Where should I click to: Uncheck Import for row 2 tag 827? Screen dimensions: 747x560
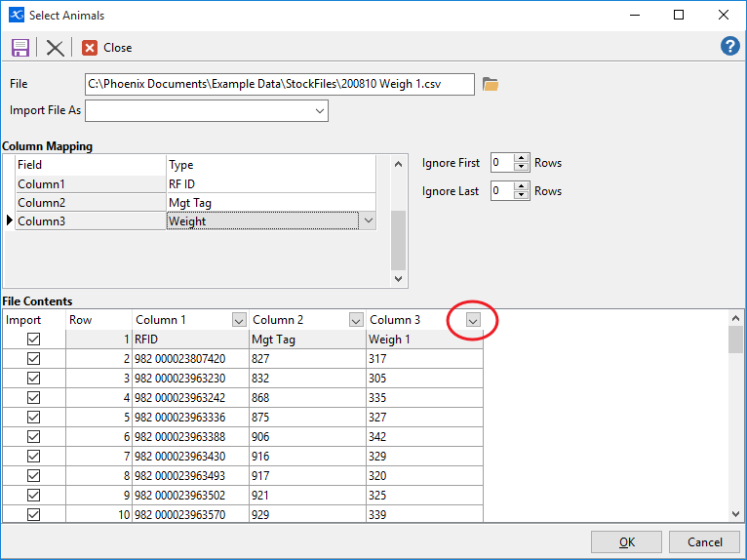[33, 359]
